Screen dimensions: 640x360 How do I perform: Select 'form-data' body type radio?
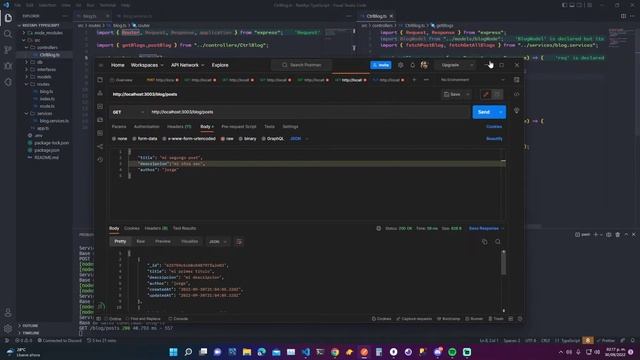(x=134, y=139)
